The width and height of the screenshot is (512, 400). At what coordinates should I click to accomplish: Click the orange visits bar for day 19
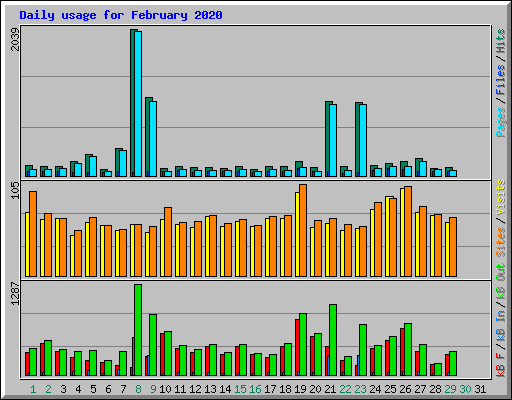coord(303,230)
